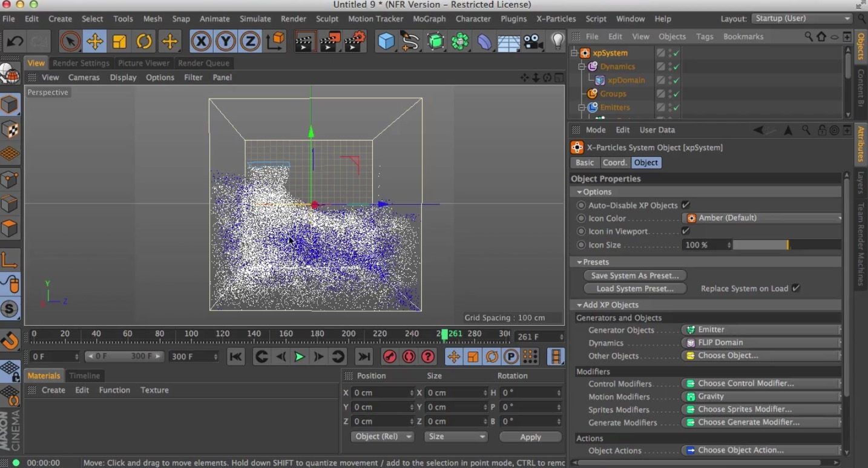This screenshot has height=468, width=868.
Task: Toggle Replace System on Load checkbox
Action: (795, 288)
